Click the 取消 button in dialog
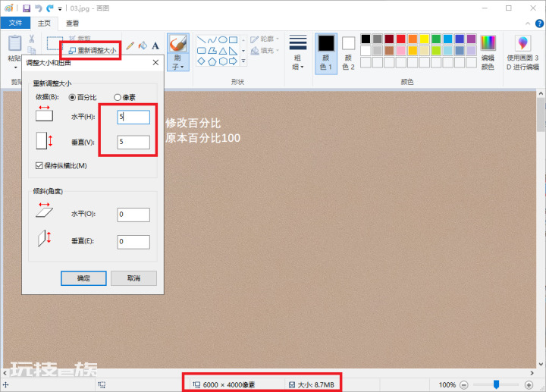Viewport: 546px width, 392px height. click(133, 278)
